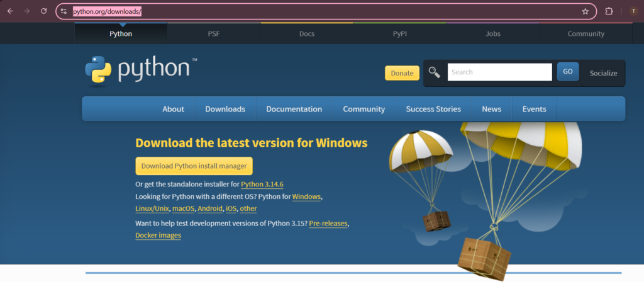Follow the macOS link
The image size is (644, 282).
(183, 208)
